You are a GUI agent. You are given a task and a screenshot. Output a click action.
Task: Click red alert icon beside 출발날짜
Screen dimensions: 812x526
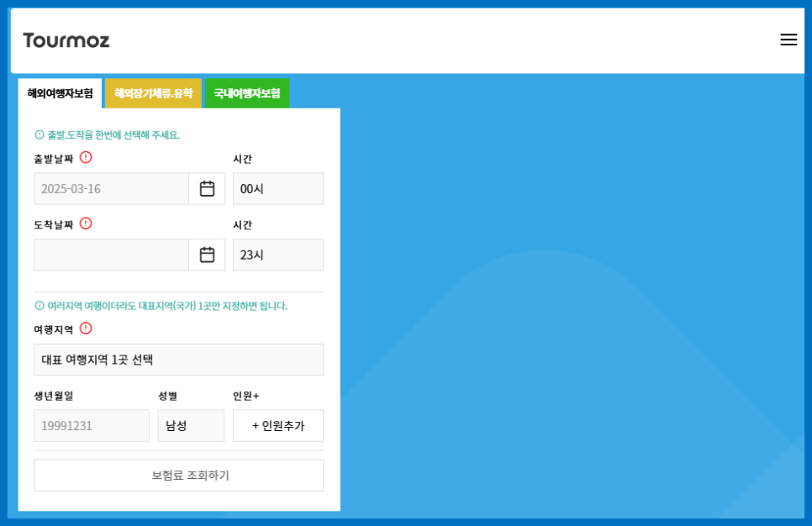tap(86, 157)
